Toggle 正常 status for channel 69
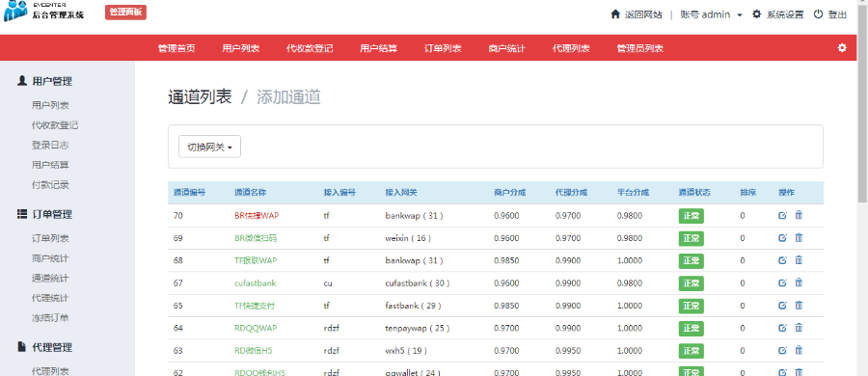 tap(691, 239)
